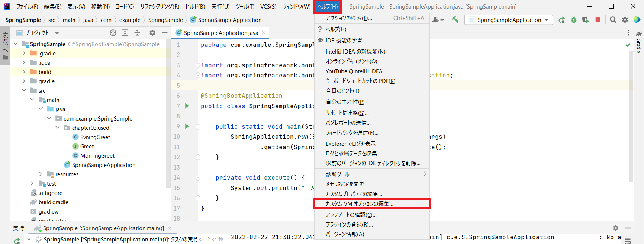Viewport: 644px width, 244px height.
Task: Select キーボードショートカットの PDF entry
Action: click(372, 81)
